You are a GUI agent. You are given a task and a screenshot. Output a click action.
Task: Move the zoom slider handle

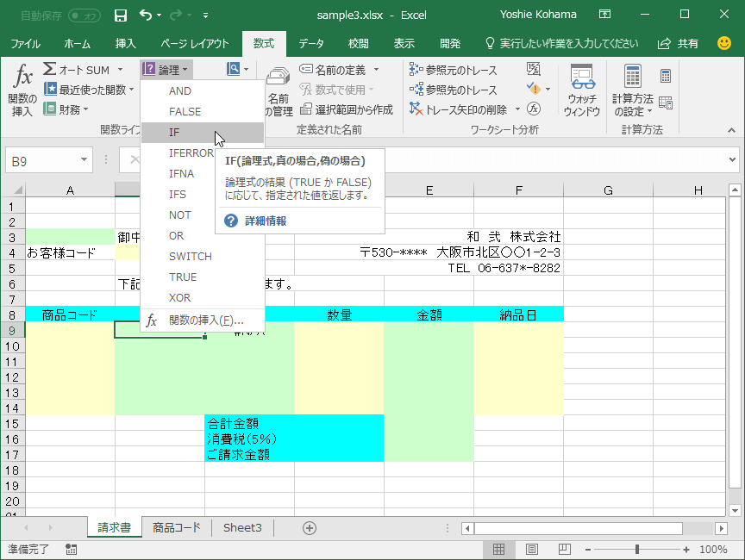pos(637,550)
